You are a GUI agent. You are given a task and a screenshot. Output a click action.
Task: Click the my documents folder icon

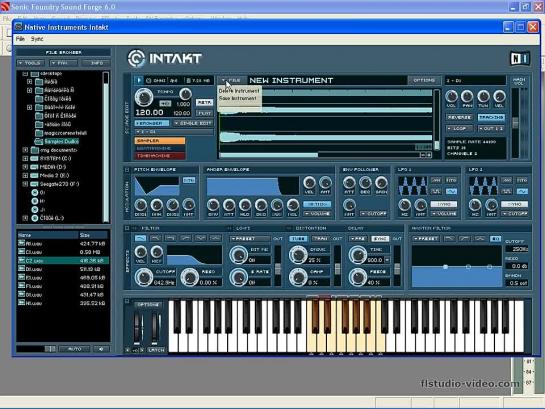click(34, 150)
